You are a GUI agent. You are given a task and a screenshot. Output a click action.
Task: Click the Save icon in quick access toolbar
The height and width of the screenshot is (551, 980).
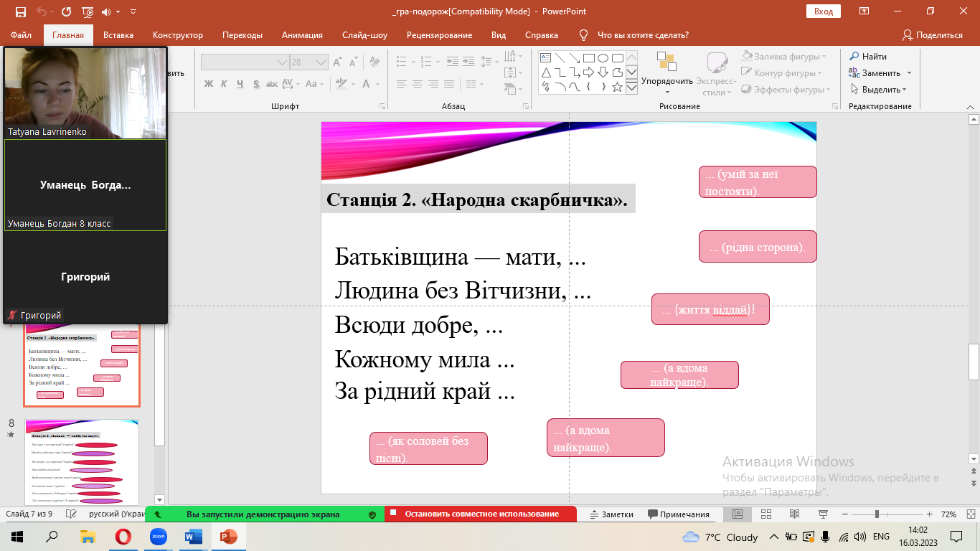click(20, 12)
